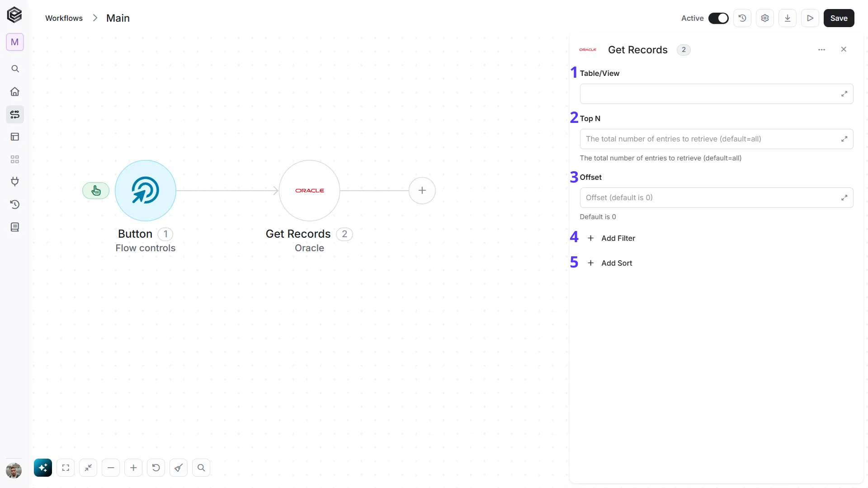Click the Main workflow title
This screenshot has height=488, width=868.
coord(118,18)
